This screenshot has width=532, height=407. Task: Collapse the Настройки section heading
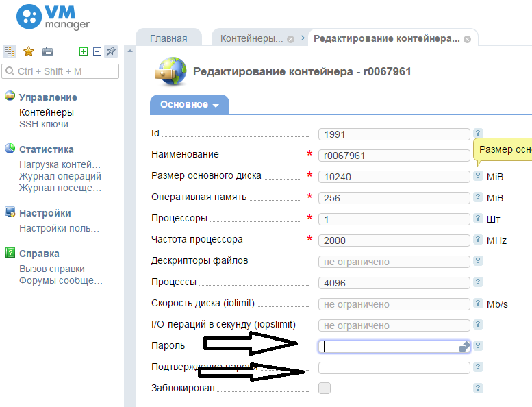[x=45, y=213]
